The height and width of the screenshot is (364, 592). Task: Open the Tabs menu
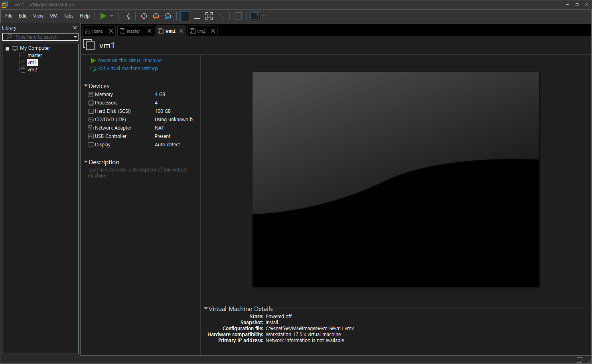tap(69, 16)
